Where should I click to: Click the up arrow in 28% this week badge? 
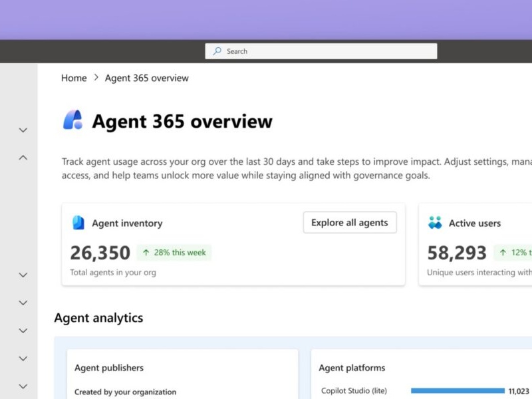coord(146,253)
